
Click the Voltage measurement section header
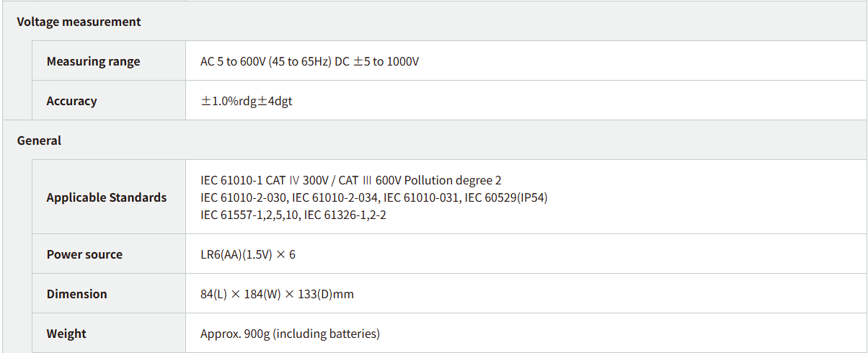(79, 22)
